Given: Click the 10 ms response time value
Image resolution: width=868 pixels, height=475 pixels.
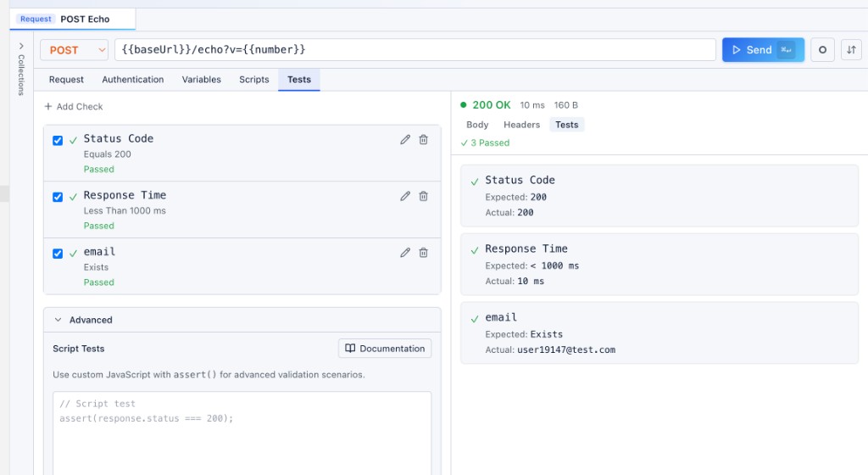Looking at the screenshot, I should click(x=532, y=105).
